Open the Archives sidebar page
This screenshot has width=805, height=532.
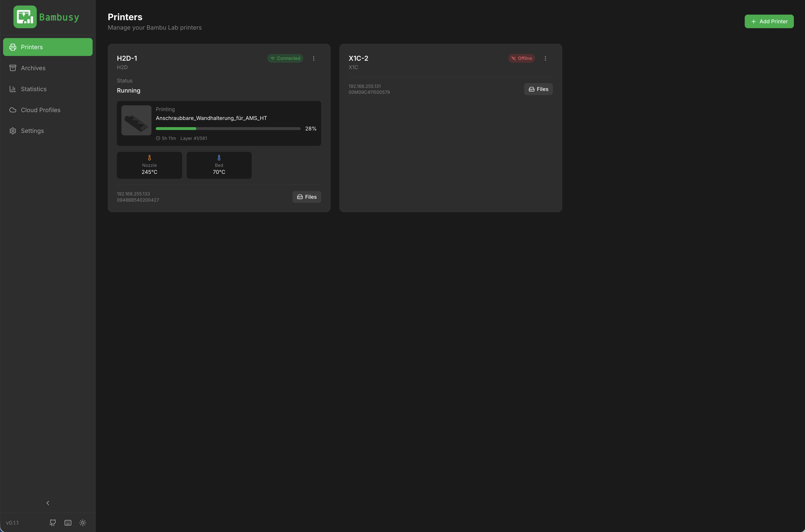[x=48, y=68]
